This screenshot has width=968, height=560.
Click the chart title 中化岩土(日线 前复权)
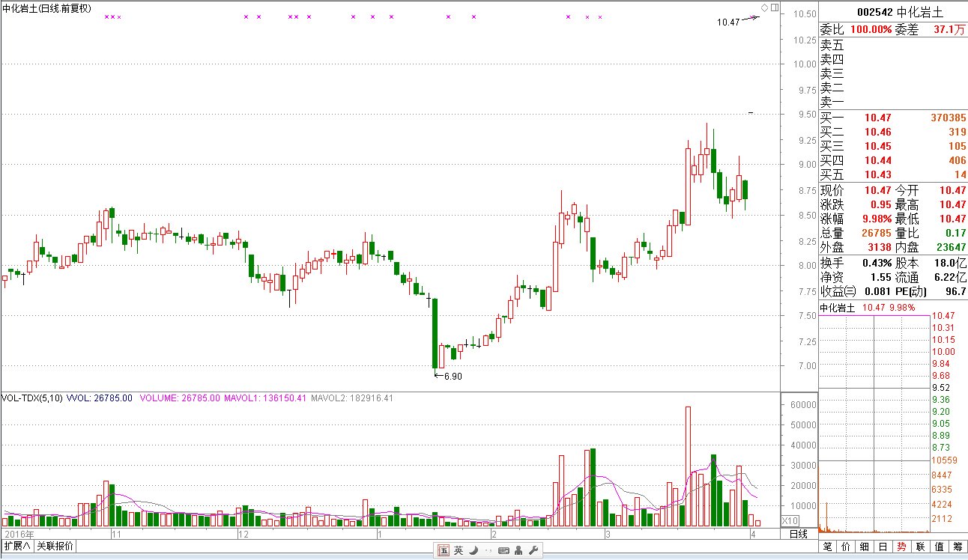pyautogui.click(x=47, y=8)
